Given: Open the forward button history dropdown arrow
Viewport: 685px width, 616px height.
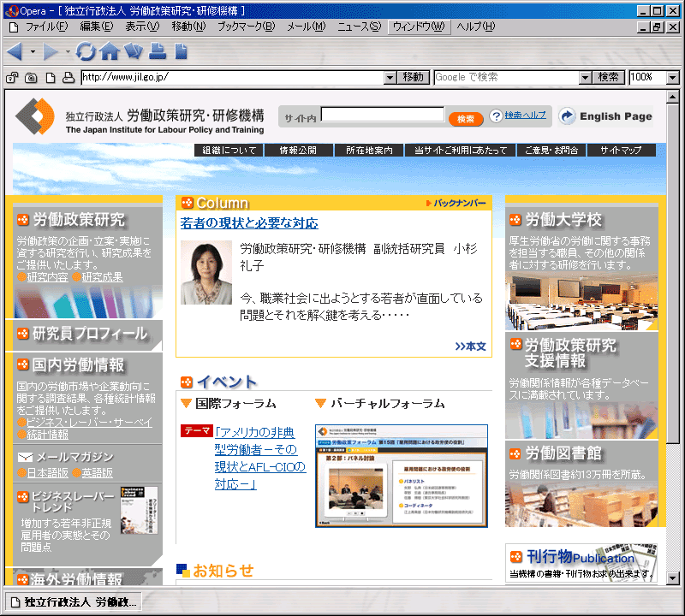Looking at the screenshot, I should 68,51.
